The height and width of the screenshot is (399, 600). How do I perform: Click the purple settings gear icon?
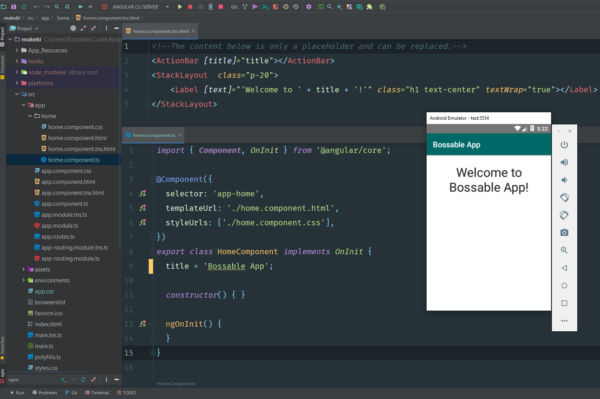[309, 7]
